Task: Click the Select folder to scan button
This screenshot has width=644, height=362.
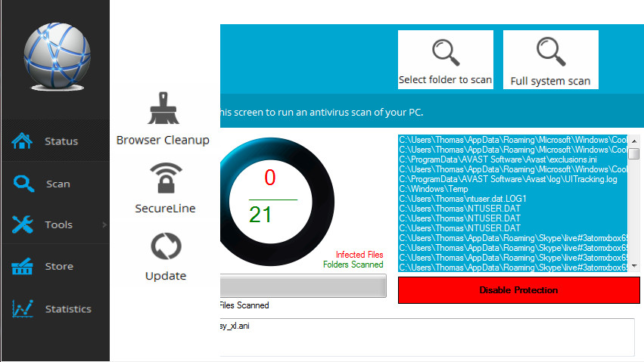Action: pyautogui.click(x=446, y=60)
